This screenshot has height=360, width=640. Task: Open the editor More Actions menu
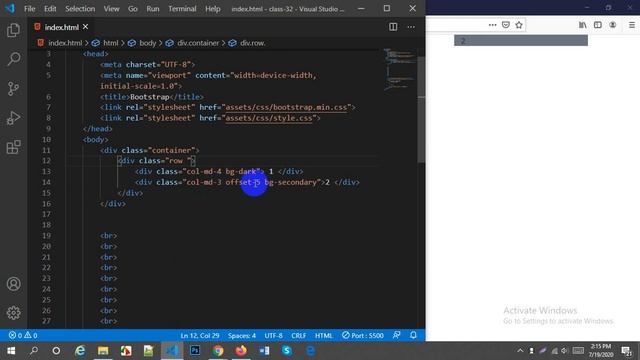411,27
